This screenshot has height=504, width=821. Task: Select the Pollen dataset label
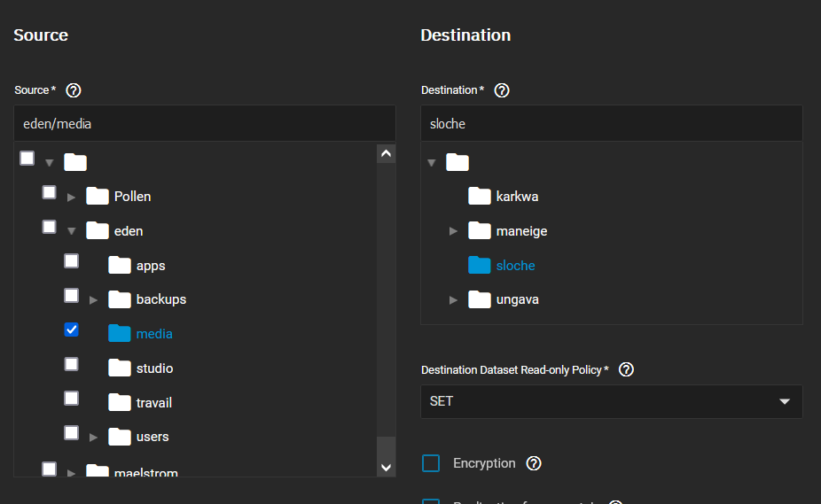(132, 197)
